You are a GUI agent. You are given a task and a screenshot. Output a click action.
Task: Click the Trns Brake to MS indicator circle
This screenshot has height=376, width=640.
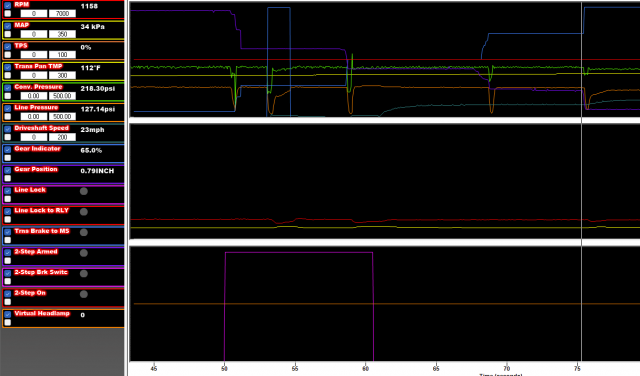coord(84,232)
